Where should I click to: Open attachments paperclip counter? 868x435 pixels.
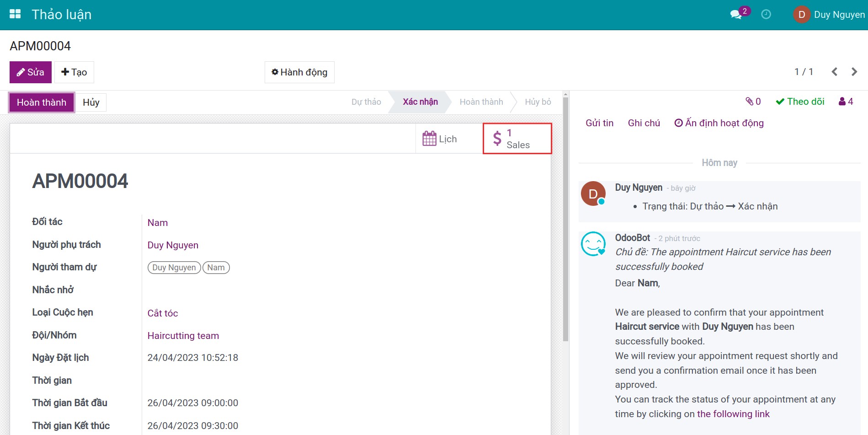(753, 102)
